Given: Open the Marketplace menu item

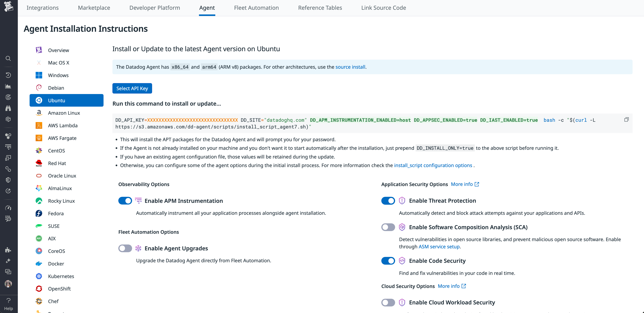Looking at the screenshot, I should [x=94, y=8].
